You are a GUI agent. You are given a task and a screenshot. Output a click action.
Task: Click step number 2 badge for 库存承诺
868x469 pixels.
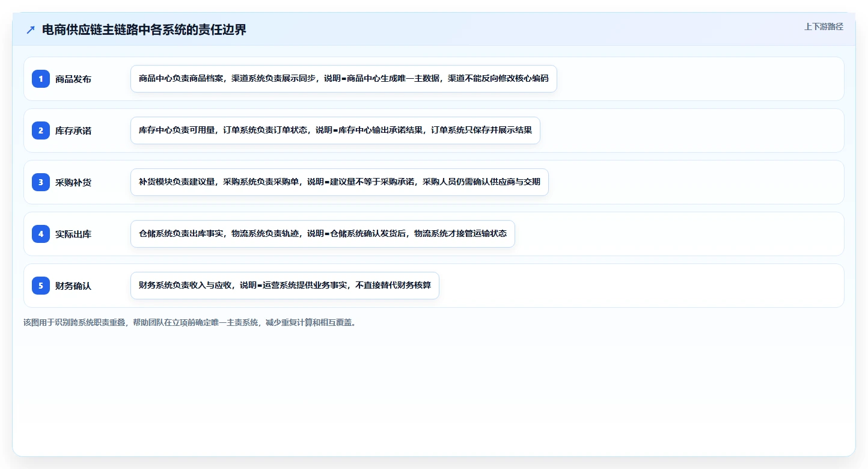click(41, 130)
